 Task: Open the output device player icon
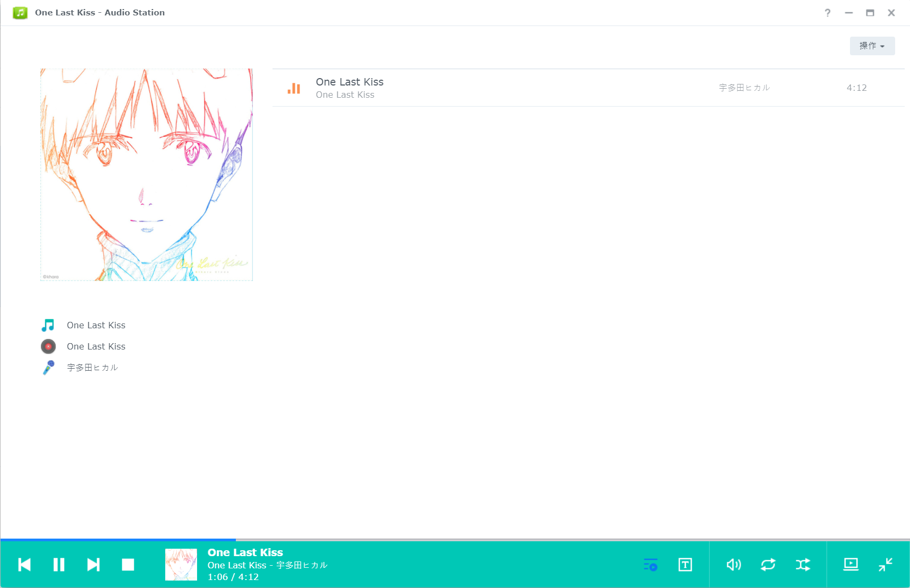[x=851, y=564]
